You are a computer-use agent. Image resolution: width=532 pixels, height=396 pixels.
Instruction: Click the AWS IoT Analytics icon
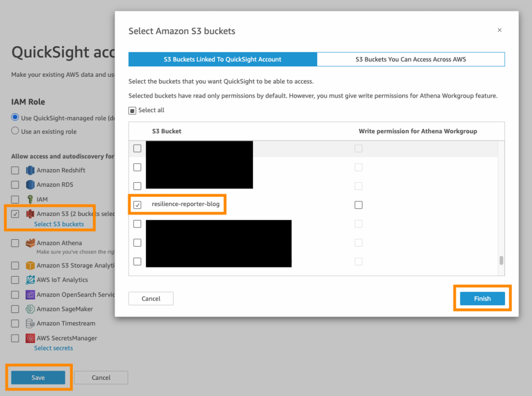[30, 280]
